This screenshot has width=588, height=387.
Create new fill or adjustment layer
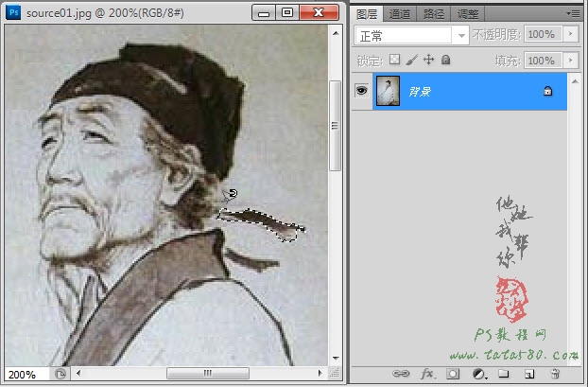pos(479,374)
